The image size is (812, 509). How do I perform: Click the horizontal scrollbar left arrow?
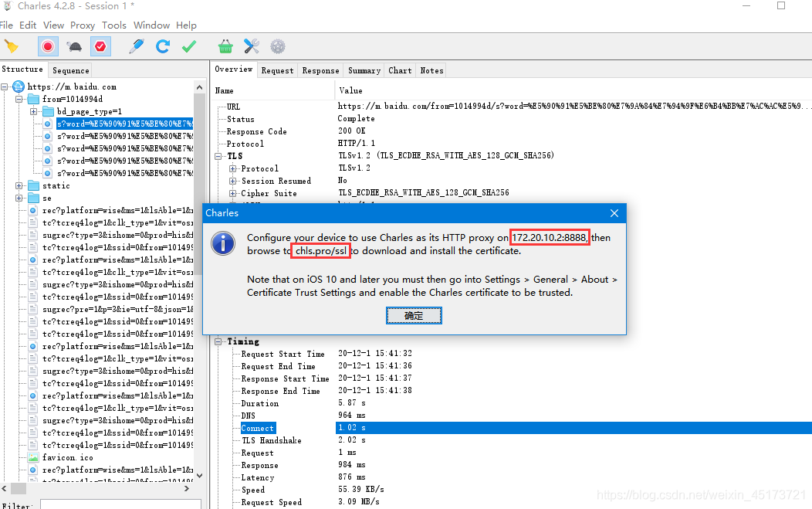point(4,488)
